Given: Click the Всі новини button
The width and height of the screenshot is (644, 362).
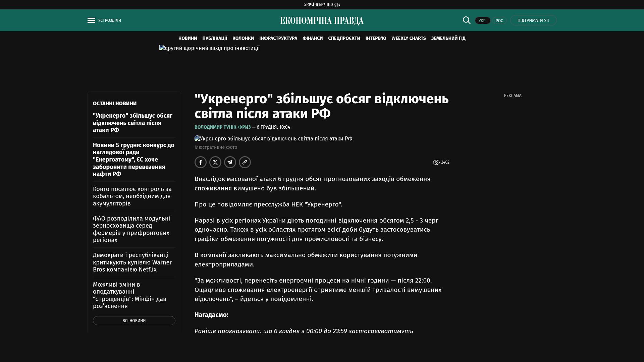Looking at the screenshot, I should point(134,321).
